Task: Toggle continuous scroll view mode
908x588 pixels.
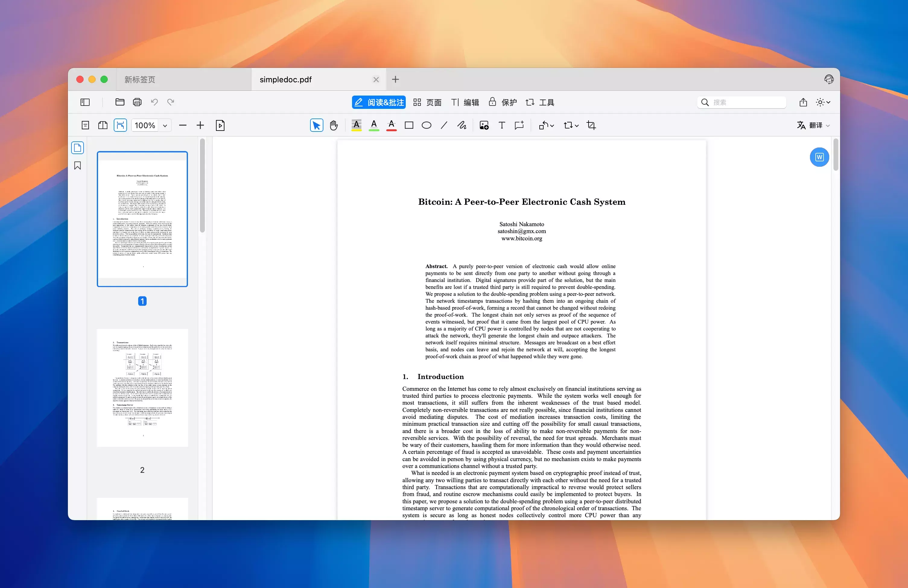Action: click(120, 125)
